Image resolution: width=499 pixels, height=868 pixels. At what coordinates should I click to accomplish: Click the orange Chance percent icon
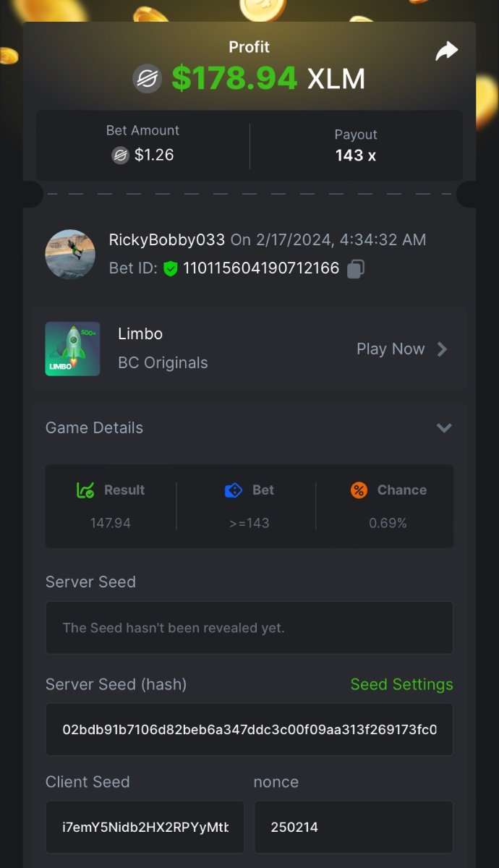(x=359, y=490)
